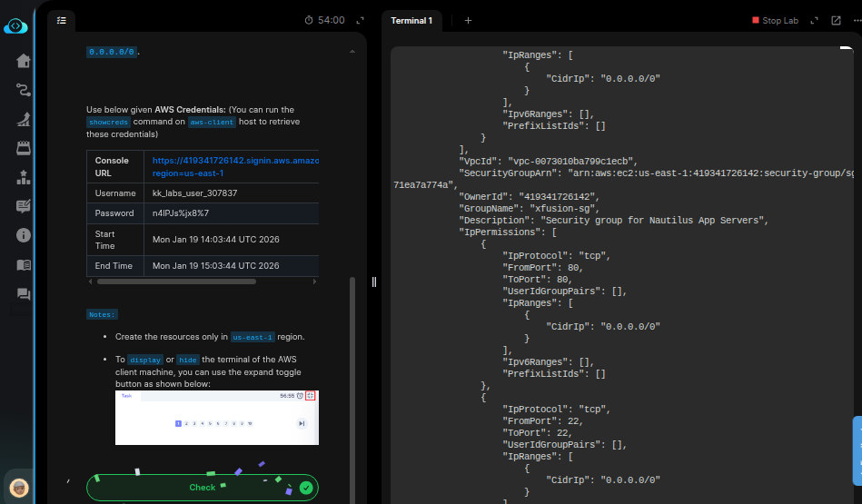Open the book documentation icon in sidebar

coord(24,265)
